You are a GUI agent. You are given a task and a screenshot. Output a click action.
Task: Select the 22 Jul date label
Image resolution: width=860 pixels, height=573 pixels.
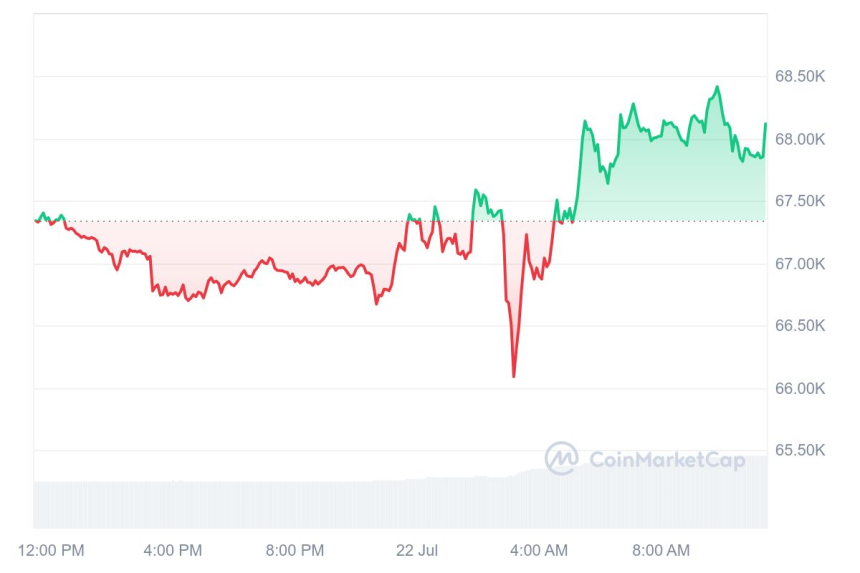(418, 550)
